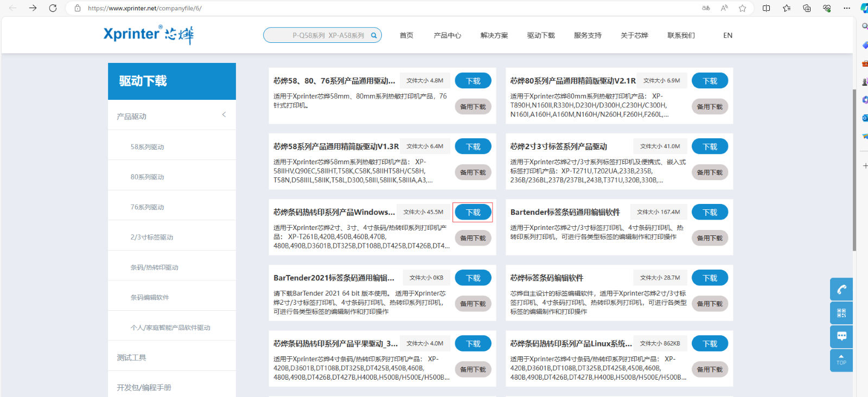Open the sidebar Shopping tag icon
The height and width of the screenshot is (397, 868).
tap(865, 45)
